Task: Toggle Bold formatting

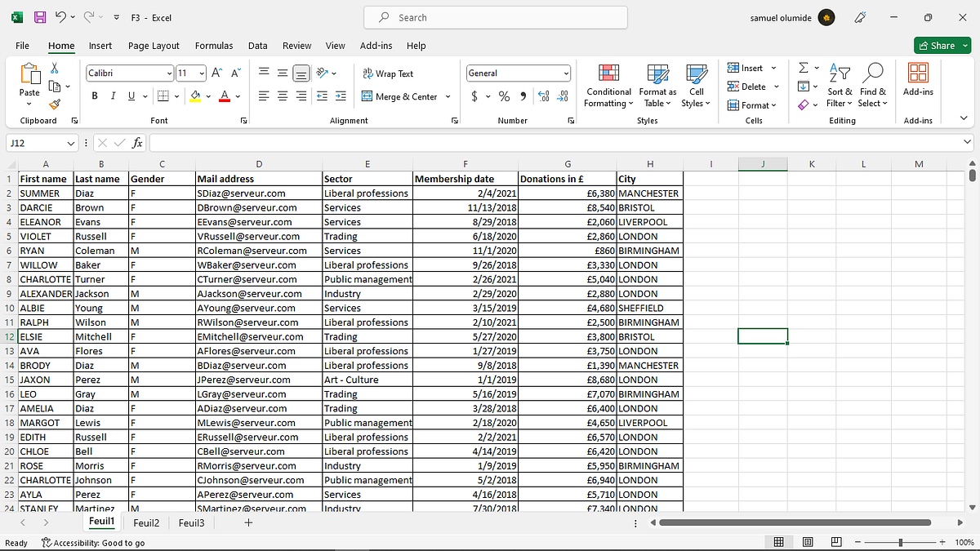Action: [x=95, y=96]
